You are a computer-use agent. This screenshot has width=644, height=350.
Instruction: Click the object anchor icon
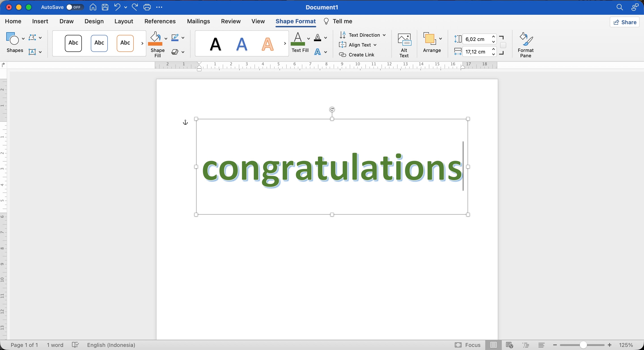coord(185,122)
